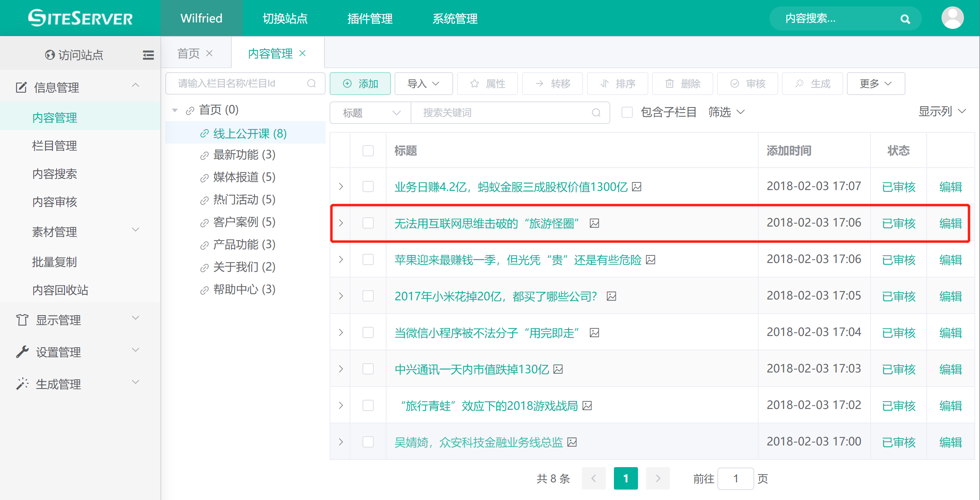The width and height of the screenshot is (980, 500).
Task: Toggle the sidebar collapse hamburger icon
Action: tap(148, 55)
